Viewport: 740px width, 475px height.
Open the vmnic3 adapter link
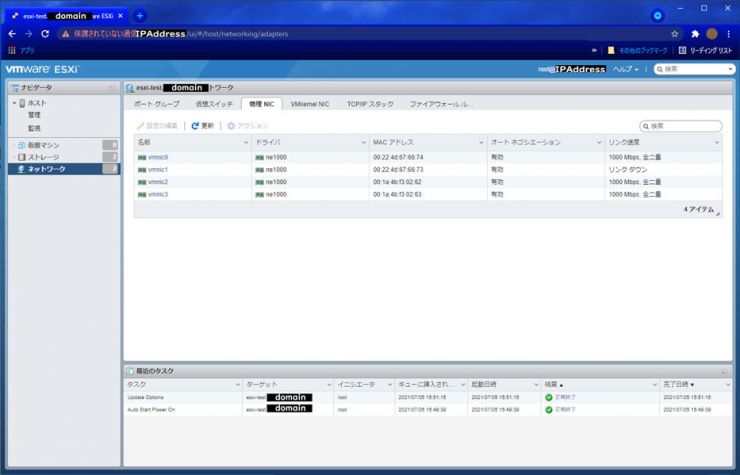[x=158, y=194]
